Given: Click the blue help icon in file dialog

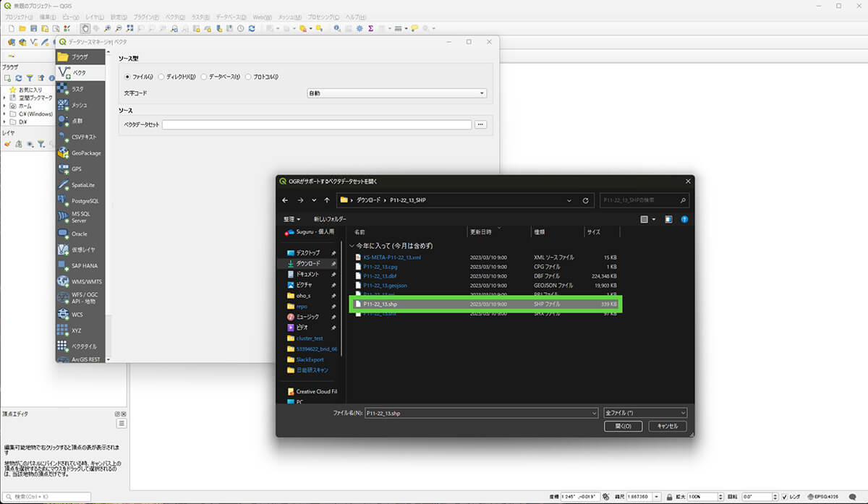Looking at the screenshot, I should click(x=684, y=219).
